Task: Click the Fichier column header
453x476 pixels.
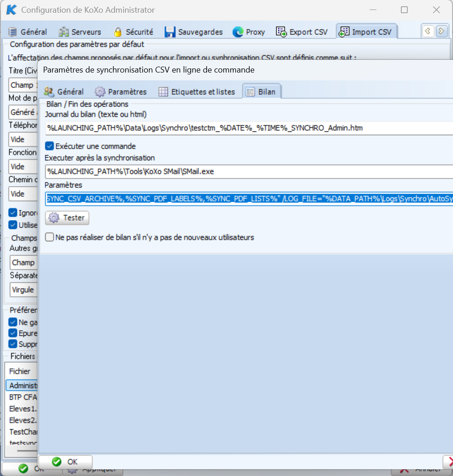Action: click(x=21, y=371)
